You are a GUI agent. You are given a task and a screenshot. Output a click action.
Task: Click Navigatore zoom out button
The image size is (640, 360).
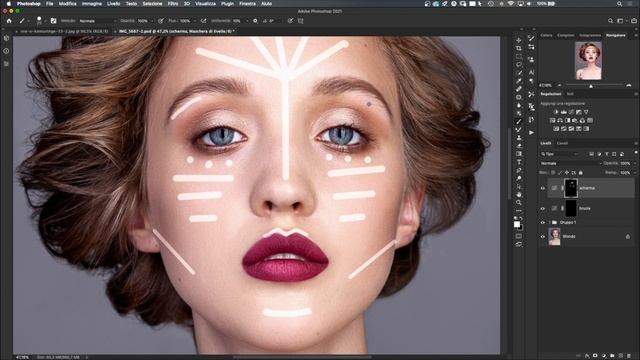(x=560, y=85)
